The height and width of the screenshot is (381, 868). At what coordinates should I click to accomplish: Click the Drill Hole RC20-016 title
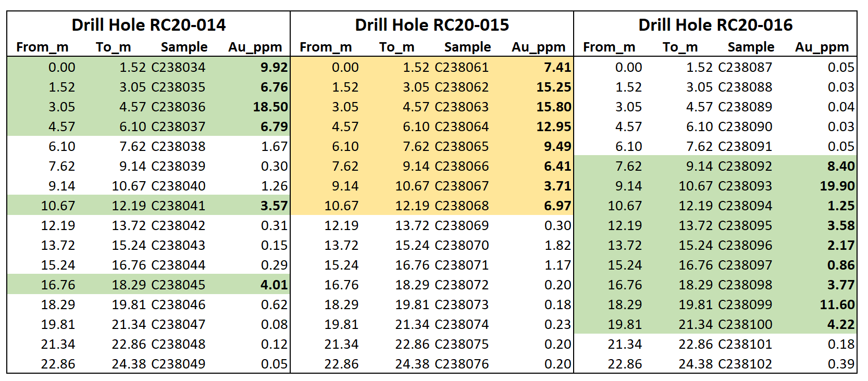715,25
